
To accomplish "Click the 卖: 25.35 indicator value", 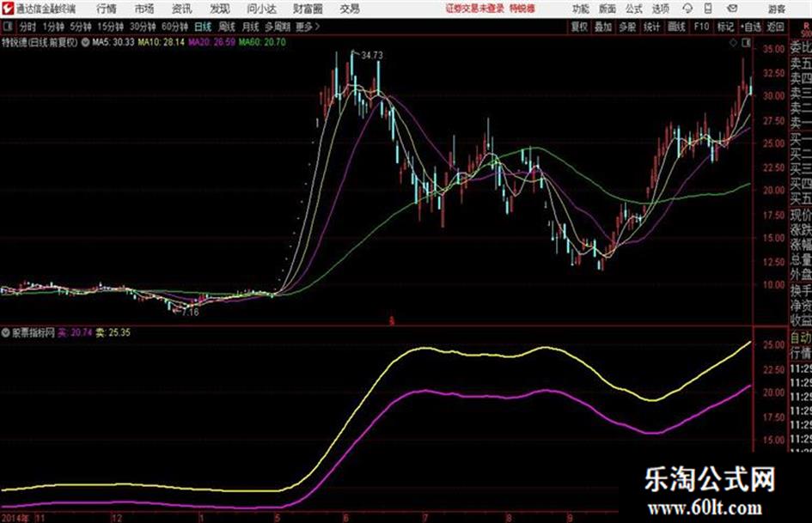I will pyautogui.click(x=113, y=332).
